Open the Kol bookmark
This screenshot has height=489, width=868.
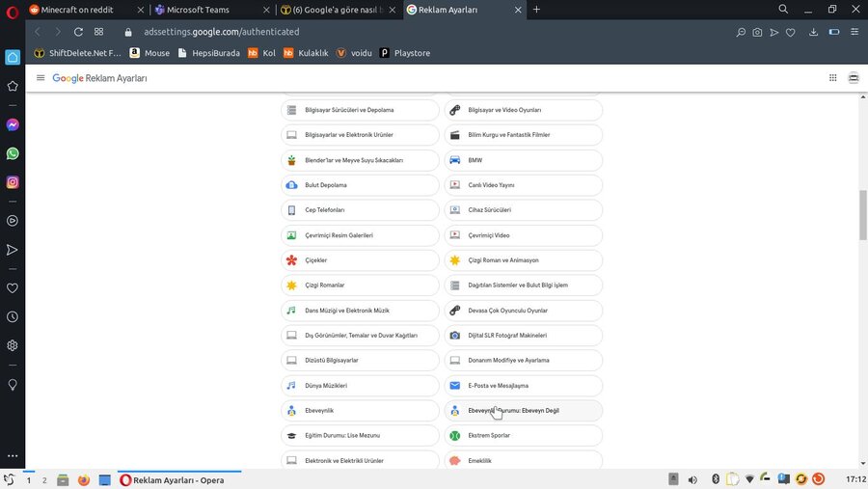click(261, 53)
